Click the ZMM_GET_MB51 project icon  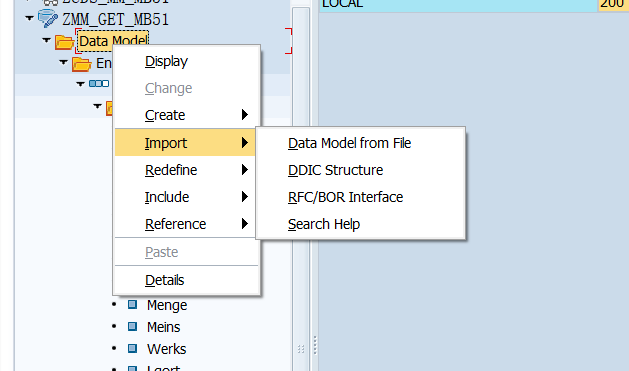coord(48,19)
